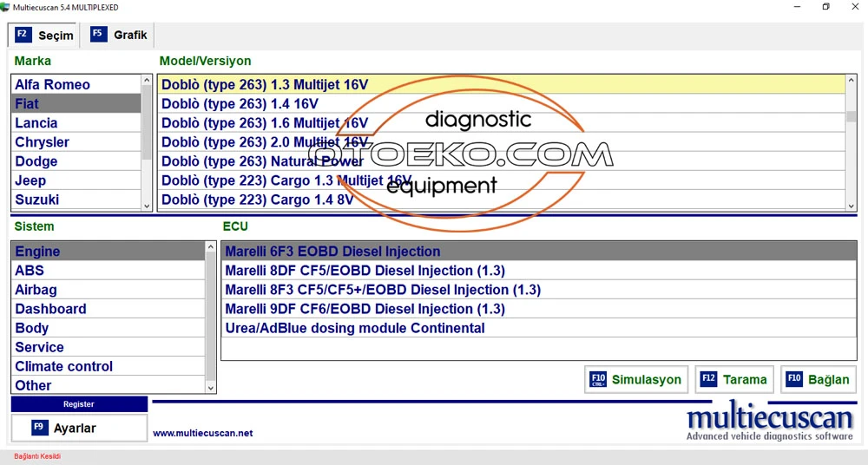Screen dimensions: 868x465
Task: Select Service system
Action: pos(108,347)
